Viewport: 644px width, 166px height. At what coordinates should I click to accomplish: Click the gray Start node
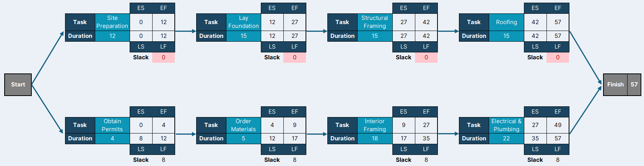(x=18, y=85)
